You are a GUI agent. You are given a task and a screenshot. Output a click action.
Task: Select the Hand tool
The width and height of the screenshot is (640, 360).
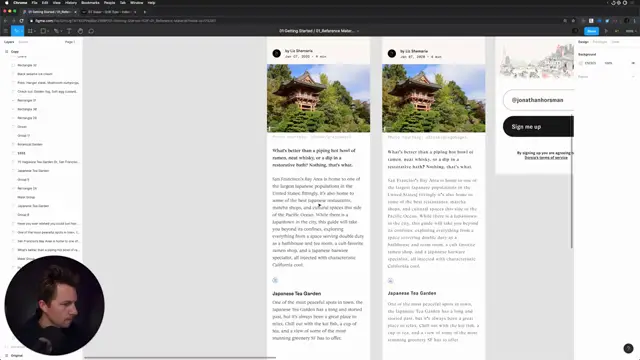tap(80, 31)
